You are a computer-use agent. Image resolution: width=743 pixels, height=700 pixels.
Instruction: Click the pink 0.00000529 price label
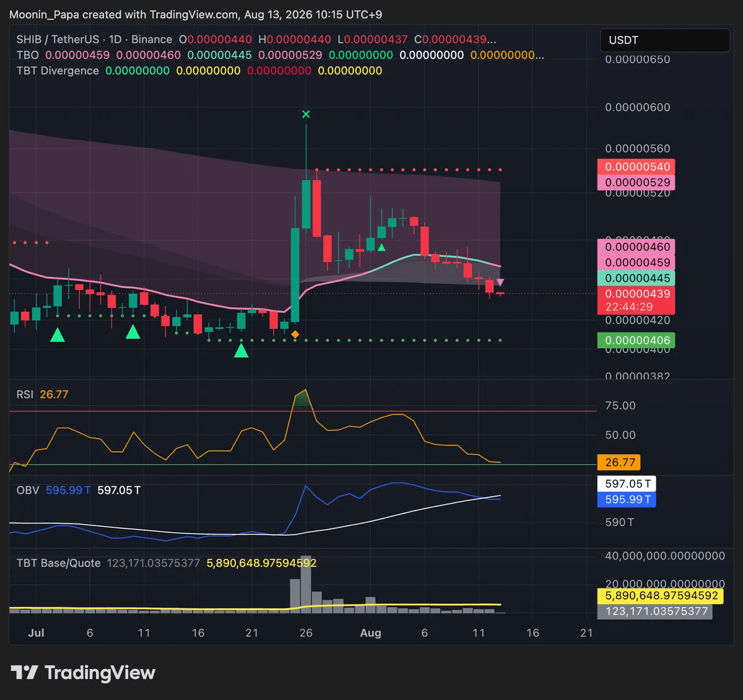(637, 183)
